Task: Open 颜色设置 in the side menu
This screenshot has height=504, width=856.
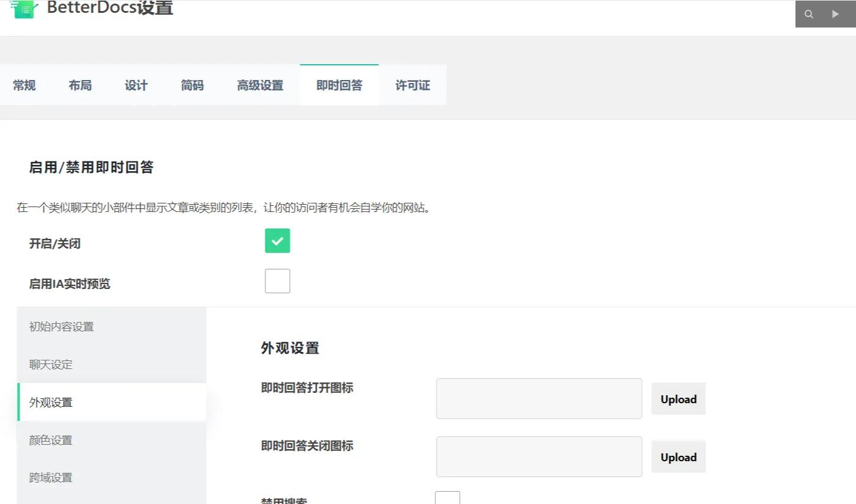Action: (x=111, y=440)
